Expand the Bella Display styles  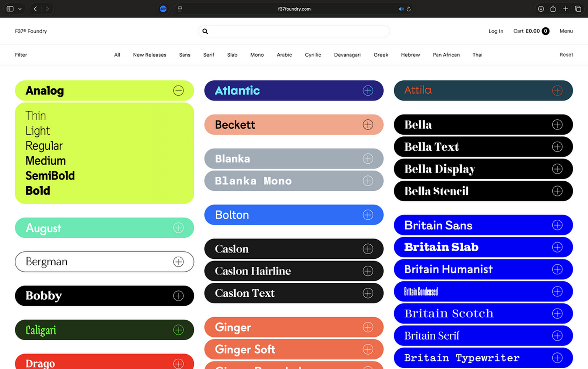pos(557,169)
